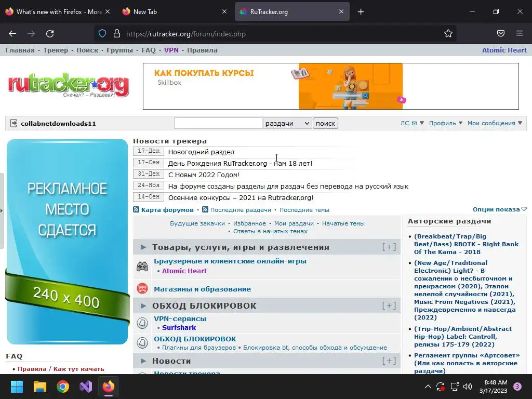Launch Chrome from the taskbar
532x399 pixels.
pyautogui.click(x=63, y=387)
